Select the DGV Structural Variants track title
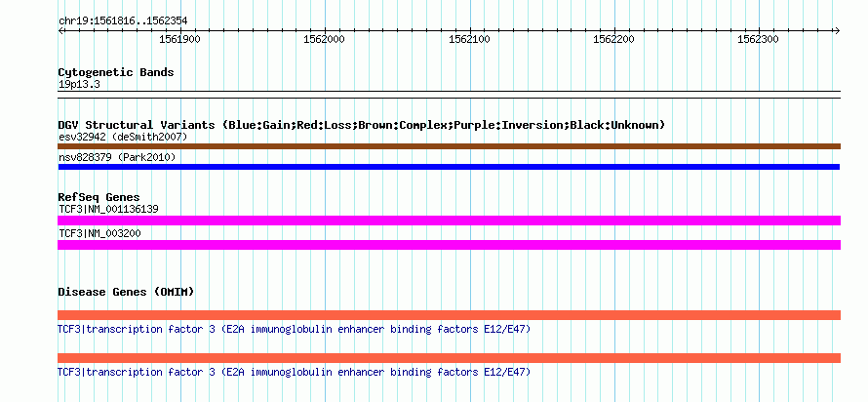 362,125
